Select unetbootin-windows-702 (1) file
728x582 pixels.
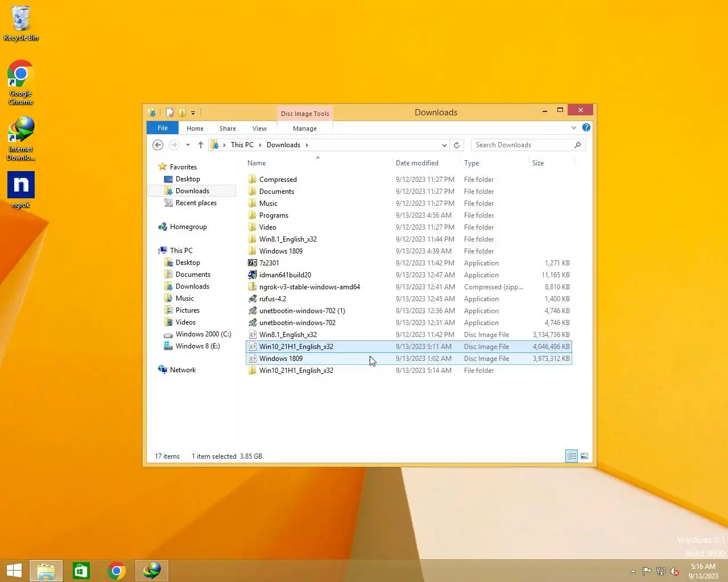coord(408,311)
